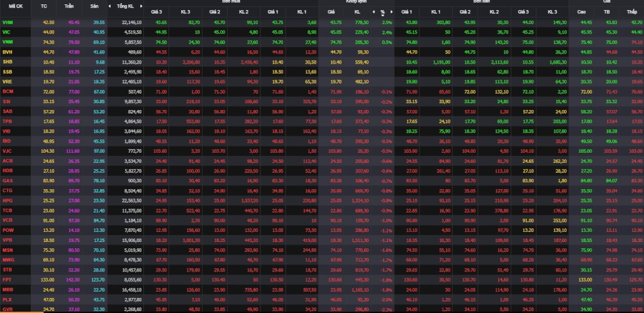Click MBB total volume 16,458,10
644x313 pixels.
132,289
